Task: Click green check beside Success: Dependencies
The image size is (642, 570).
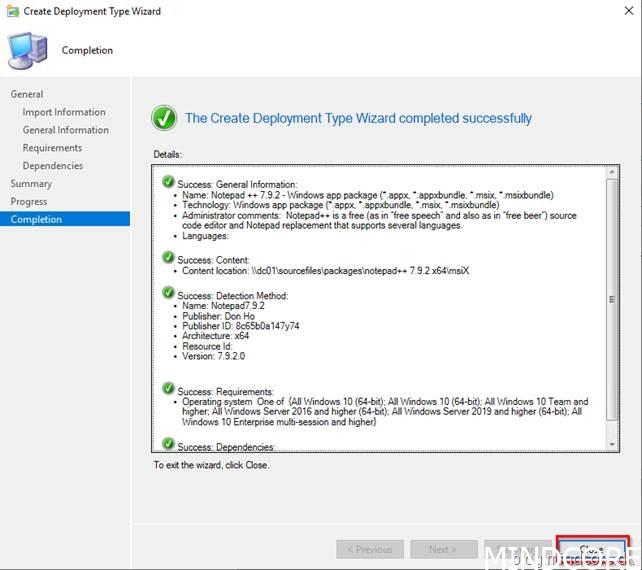Action: pos(168,444)
